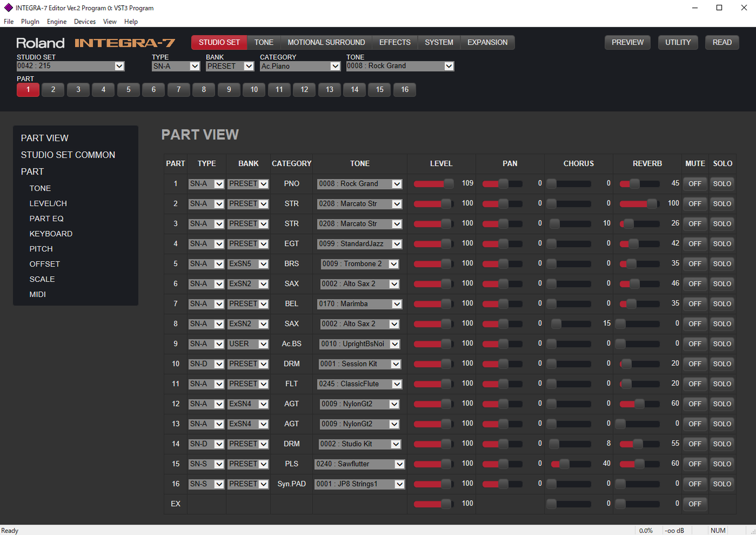The image size is (756, 535).
Task: Open the JP8 Strings1 tone dropdown on part 16
Action: click(360, 484)
